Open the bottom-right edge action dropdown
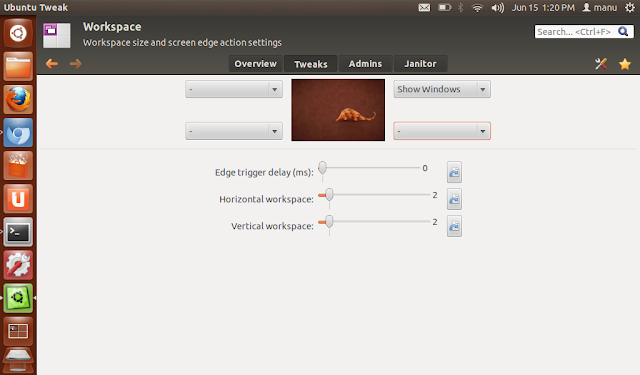 tap(442, 131)
